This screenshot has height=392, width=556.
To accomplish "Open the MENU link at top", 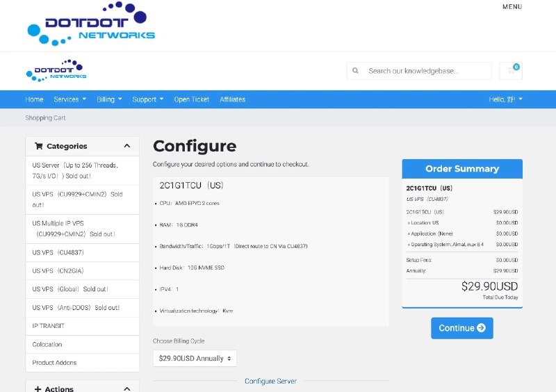I will point(512,7).
